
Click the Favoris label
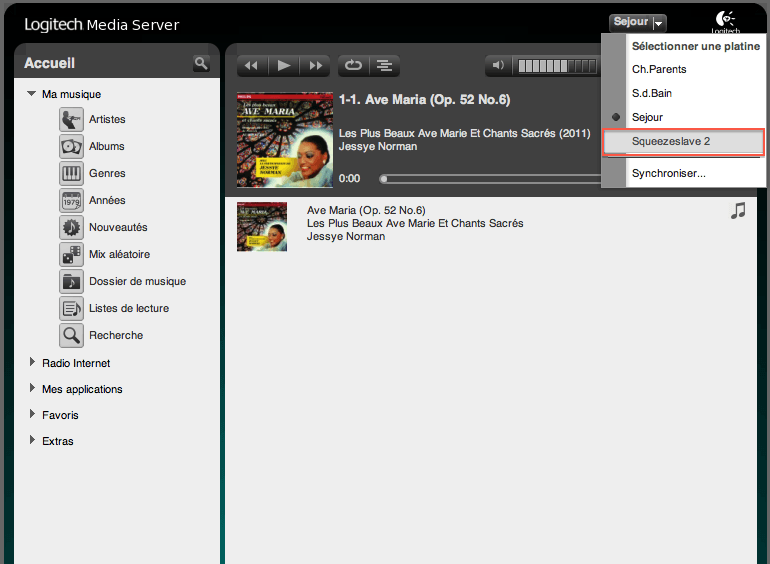(60, 415)
